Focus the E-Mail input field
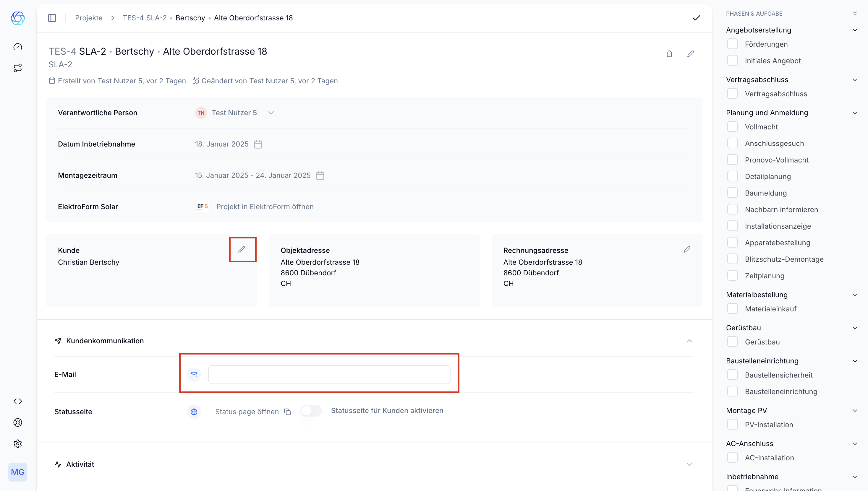Viewport: 868px width, 491px height. pyautogui.click(x=329, y=375)
